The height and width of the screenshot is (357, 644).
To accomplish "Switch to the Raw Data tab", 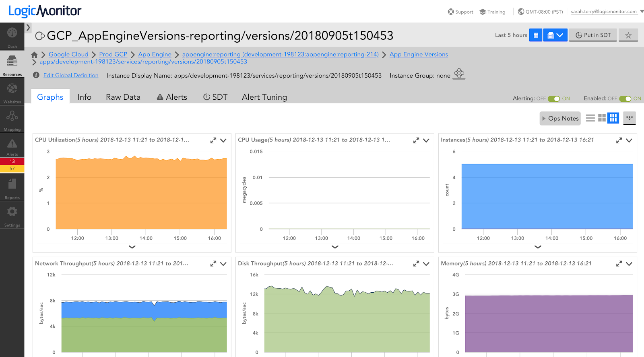I will coord(123,97).
